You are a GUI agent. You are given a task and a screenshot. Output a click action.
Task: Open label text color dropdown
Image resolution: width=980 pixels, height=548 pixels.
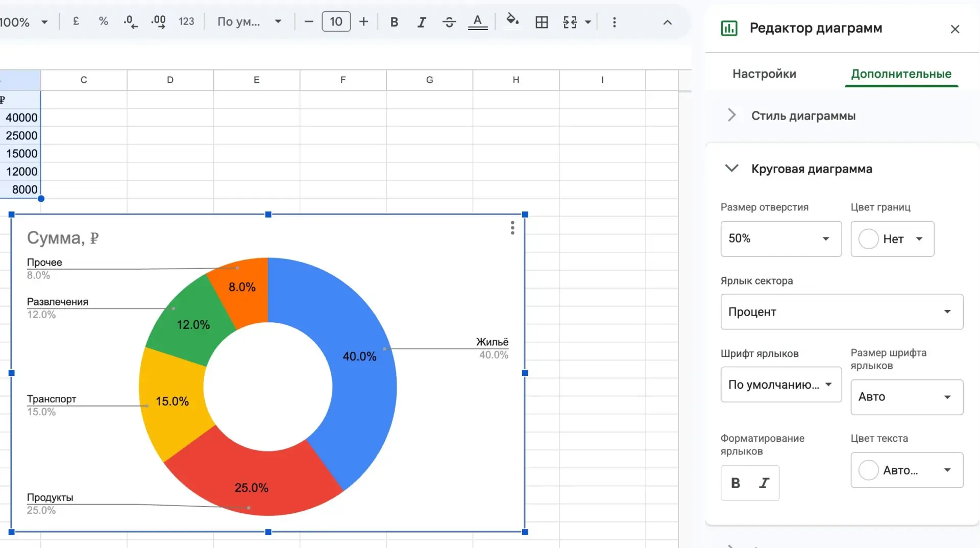(x=906, y=470)
